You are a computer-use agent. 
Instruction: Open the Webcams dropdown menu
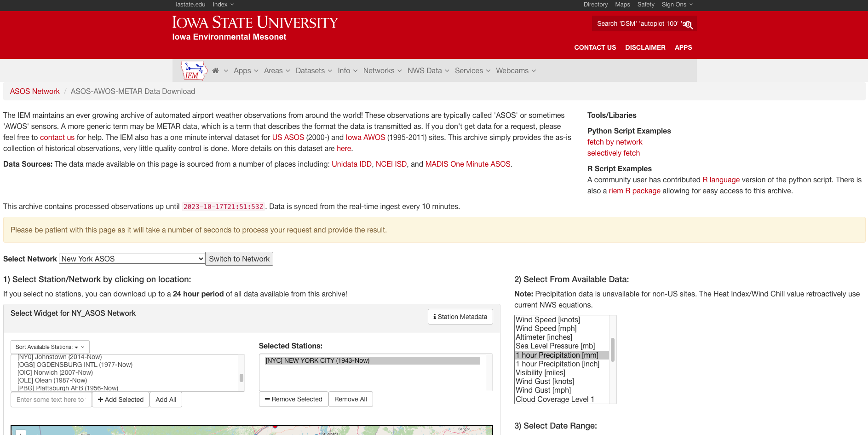tap(516, 71)
